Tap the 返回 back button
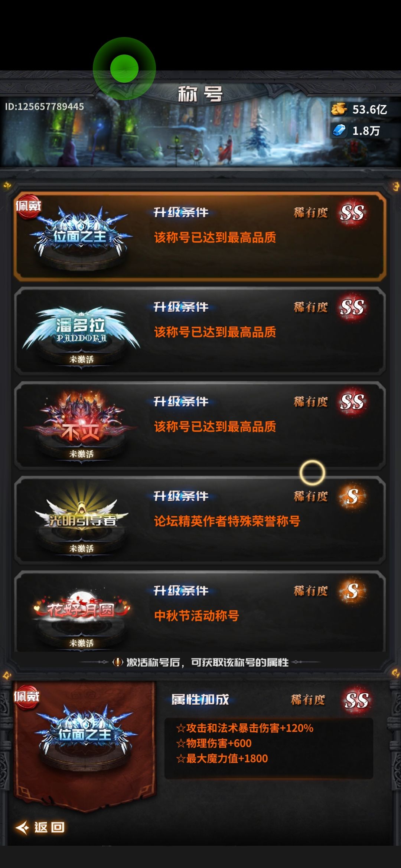401x868 pixels. click(x=40, y=827)
